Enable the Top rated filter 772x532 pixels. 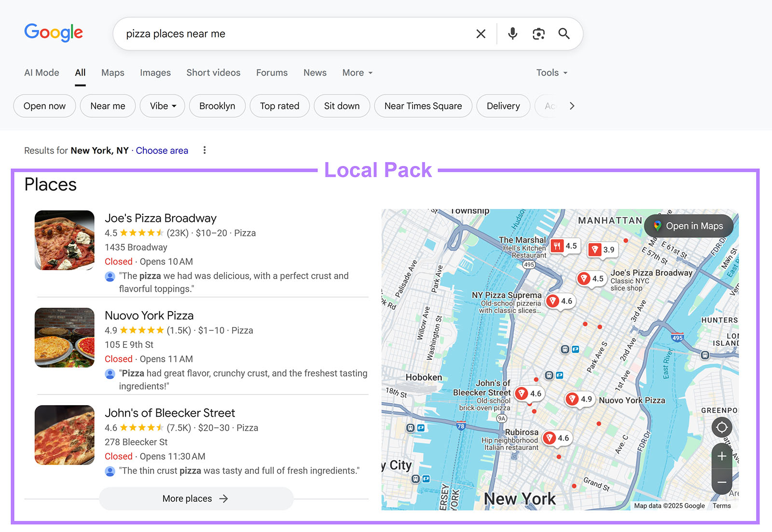[279, 106]
